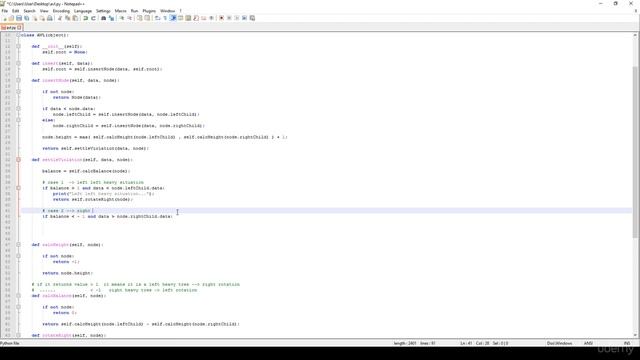This screenshot has height=360, width=640.
Task: Click the New file toolbar icon
Action: [x=4, y=18]
